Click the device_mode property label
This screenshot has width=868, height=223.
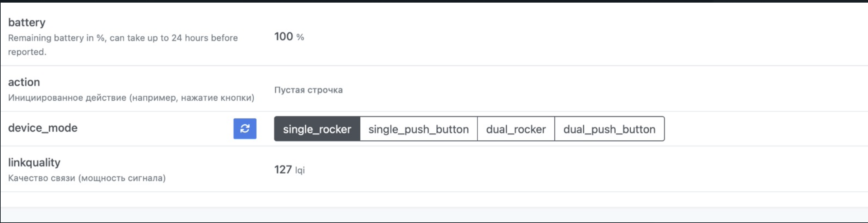43,128
